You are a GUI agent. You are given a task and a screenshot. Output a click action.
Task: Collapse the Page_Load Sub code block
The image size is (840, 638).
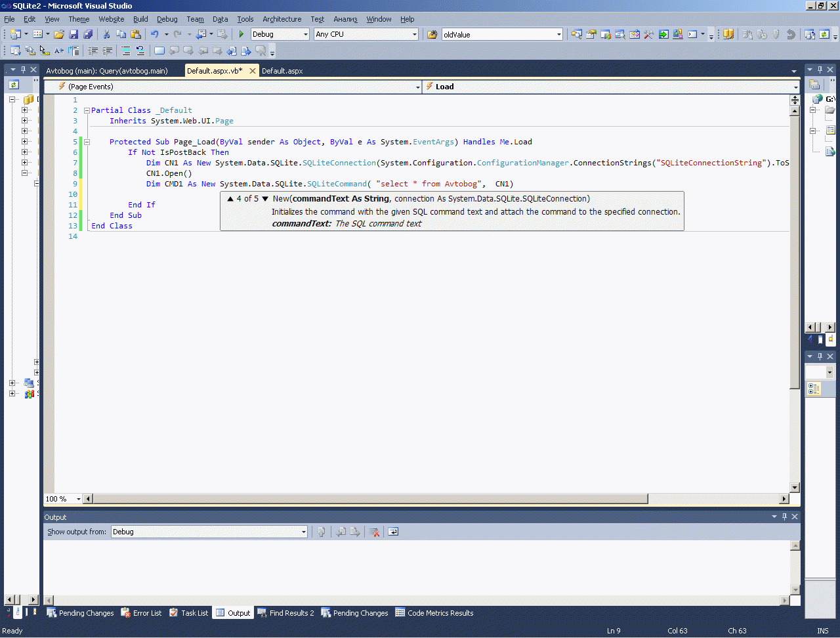click(87, 142)
